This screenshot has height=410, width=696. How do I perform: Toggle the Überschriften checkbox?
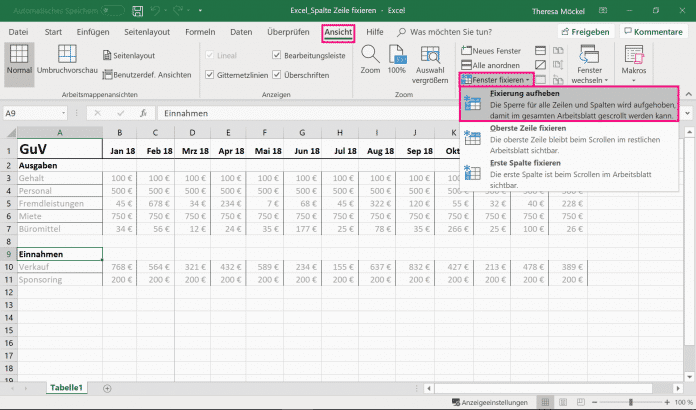[x=278, y=74]
